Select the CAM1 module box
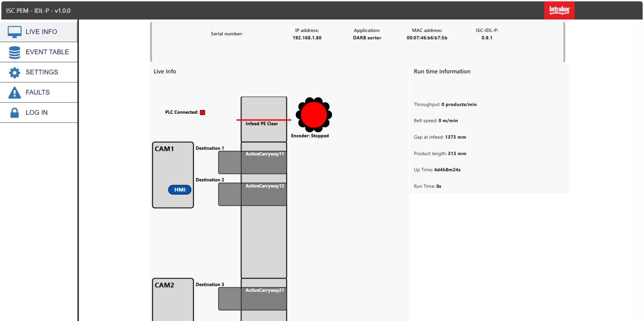Image resolution: width=644 pixels, height=321 pixels. (173, 175)
